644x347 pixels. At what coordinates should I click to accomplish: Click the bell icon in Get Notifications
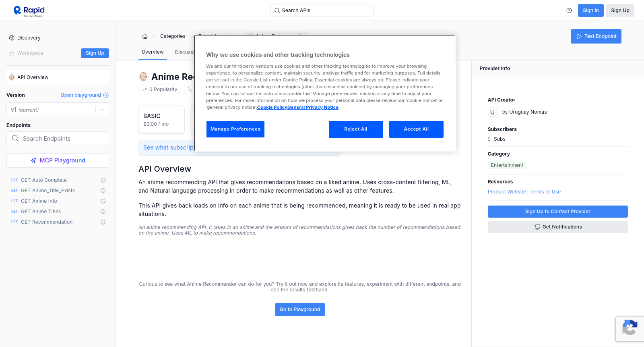coord(537,227)
